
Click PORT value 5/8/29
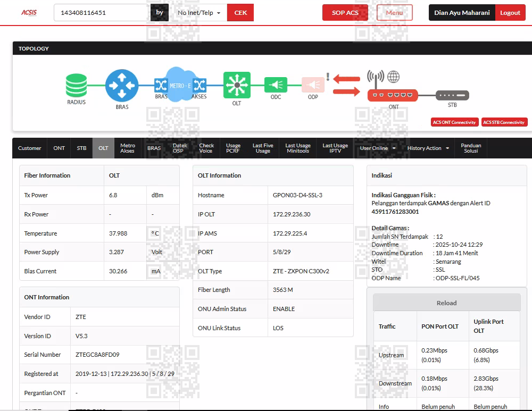[281, 253]
